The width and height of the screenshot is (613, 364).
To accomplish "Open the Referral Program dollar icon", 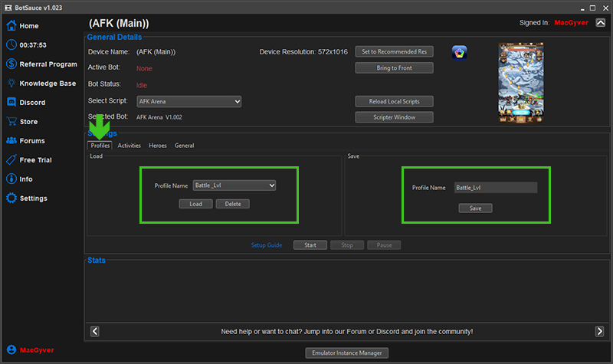I will click(x=11, y=64).
